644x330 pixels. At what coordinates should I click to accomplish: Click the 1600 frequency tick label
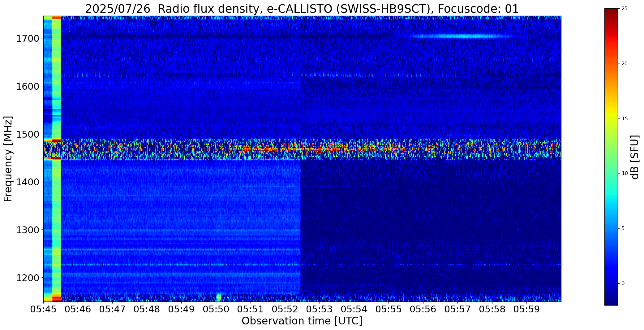(x=28, y=86)
